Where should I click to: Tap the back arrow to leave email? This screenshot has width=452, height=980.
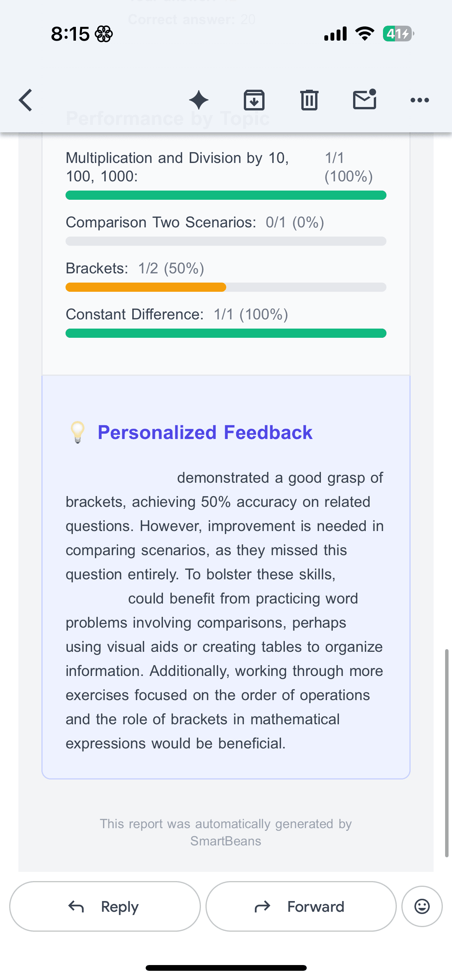26,100
